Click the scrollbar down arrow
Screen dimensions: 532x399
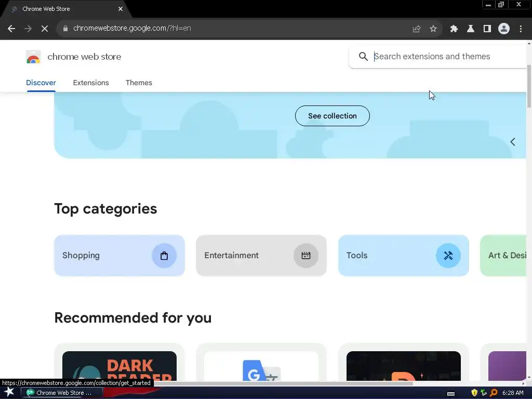click(x=529, y=377)
